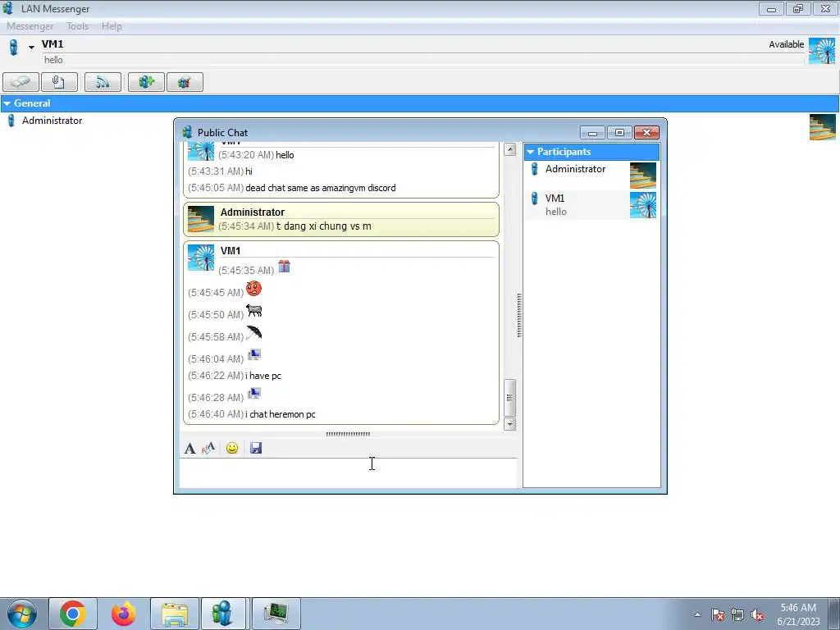Click the LAN Messenger taskbar icon
840x630 pixels.
pos(223,614)
